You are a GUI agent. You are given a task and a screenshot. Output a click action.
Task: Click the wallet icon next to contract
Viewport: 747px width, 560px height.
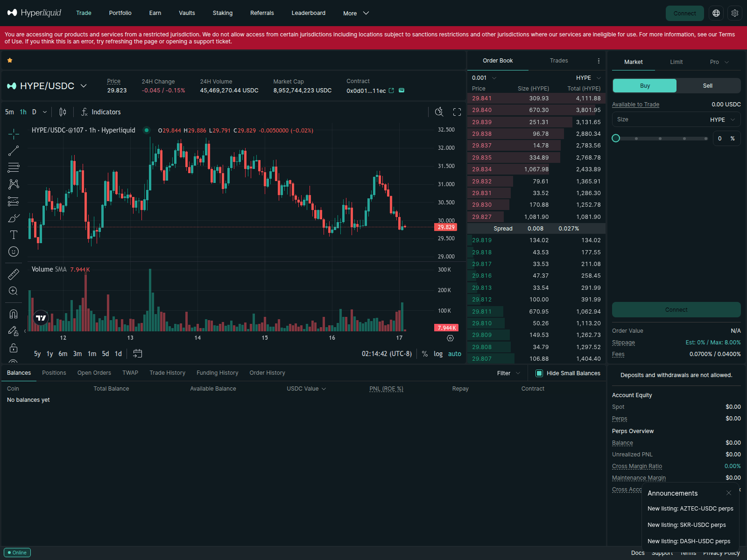point(402,91)
